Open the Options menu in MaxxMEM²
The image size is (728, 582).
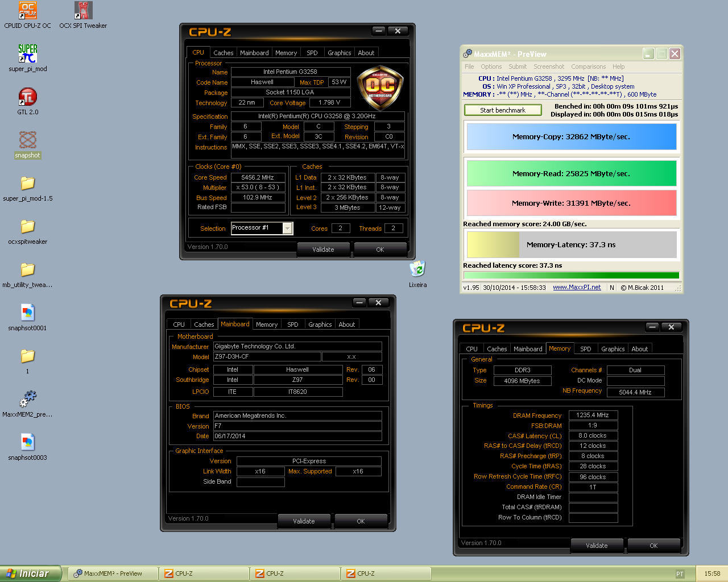pyautogui.click(x=491, y=66)
